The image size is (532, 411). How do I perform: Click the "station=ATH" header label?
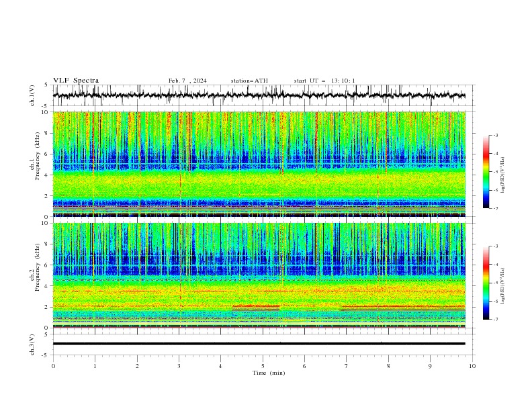(249, 81)
